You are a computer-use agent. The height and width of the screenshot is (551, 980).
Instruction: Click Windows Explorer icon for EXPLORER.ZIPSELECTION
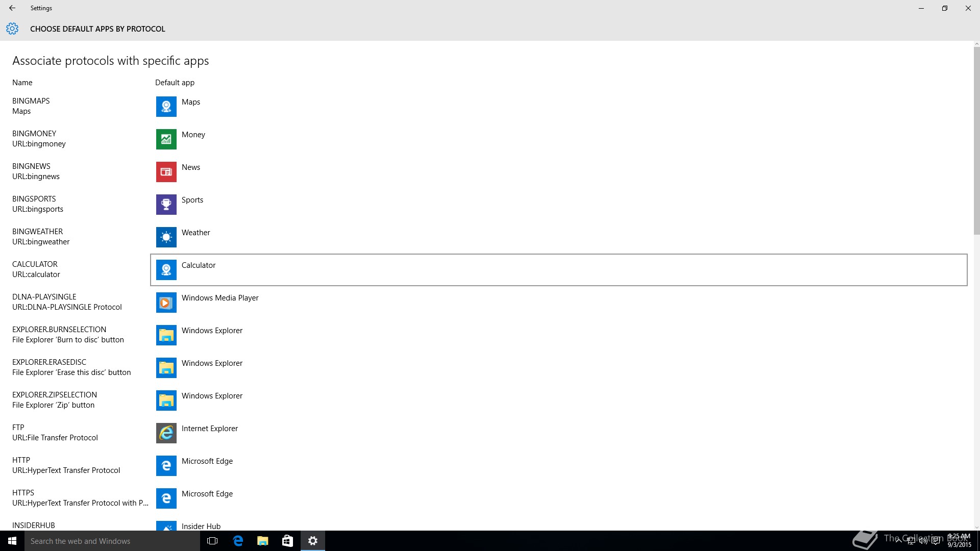[166, 400]
